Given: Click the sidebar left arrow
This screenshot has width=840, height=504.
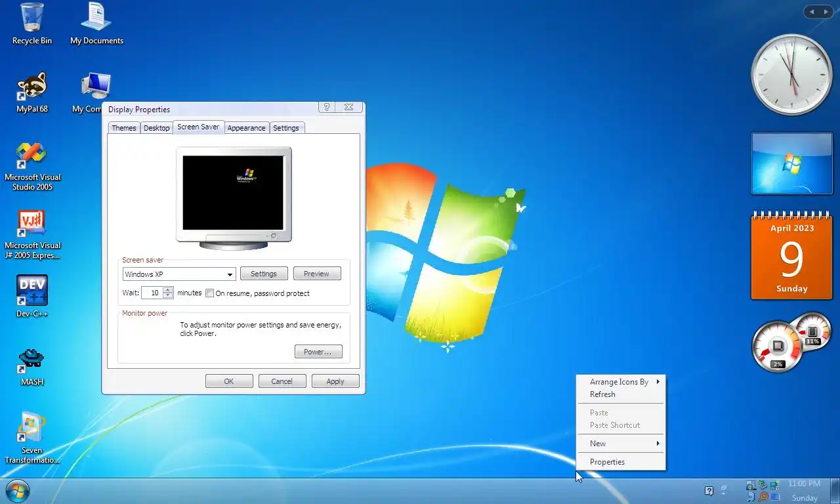Looking at the screenshot, I should pos(811,12).
